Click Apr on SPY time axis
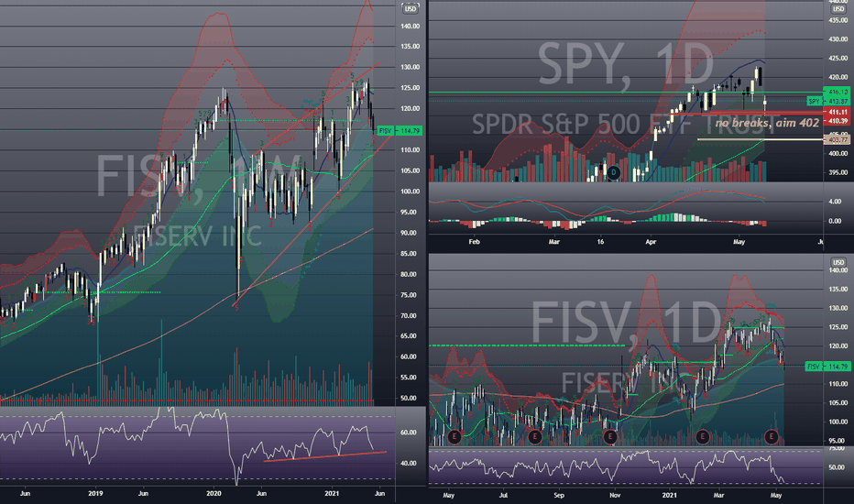854x504 pixels. (651, 241)
